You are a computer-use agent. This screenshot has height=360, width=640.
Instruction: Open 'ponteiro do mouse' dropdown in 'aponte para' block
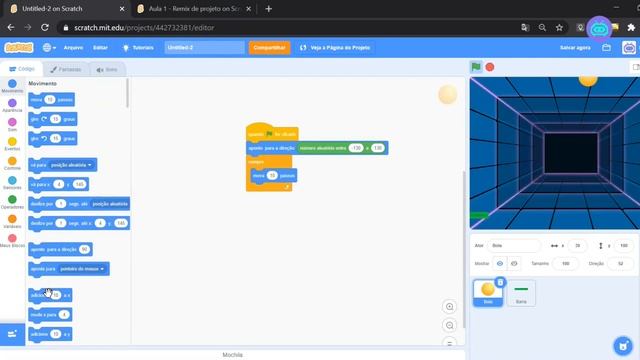82,269
